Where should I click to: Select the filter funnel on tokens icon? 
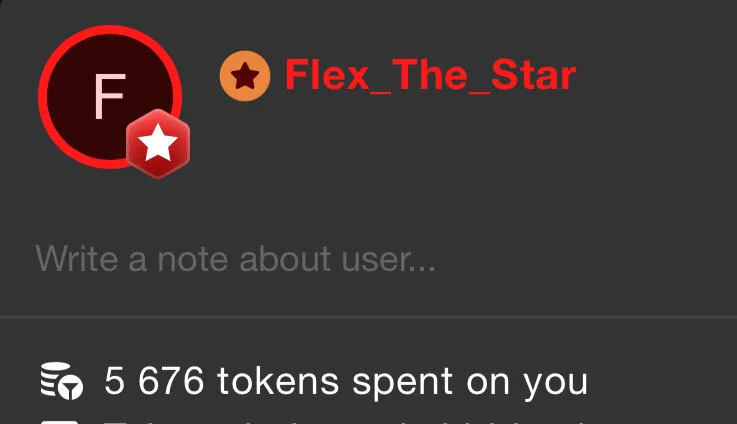pos(71,388)
